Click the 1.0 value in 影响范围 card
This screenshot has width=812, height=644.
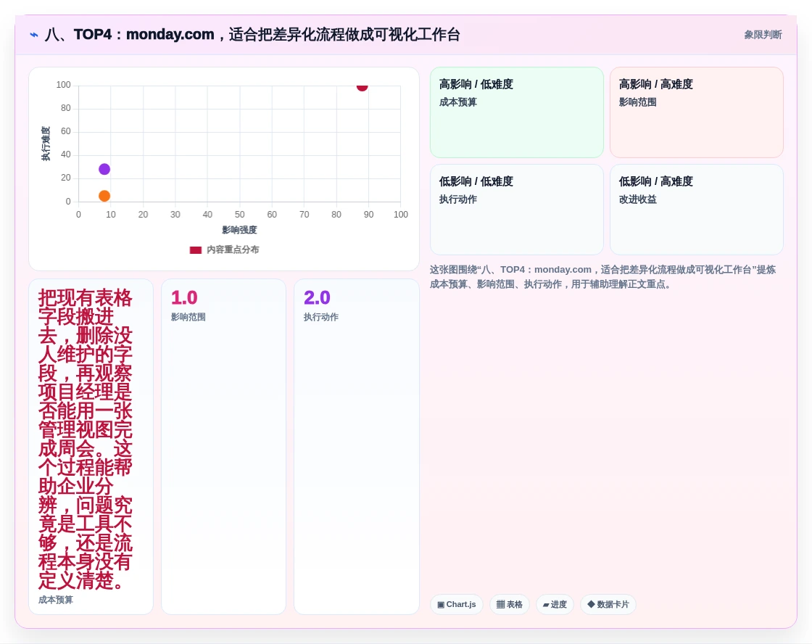pos(184,298)
